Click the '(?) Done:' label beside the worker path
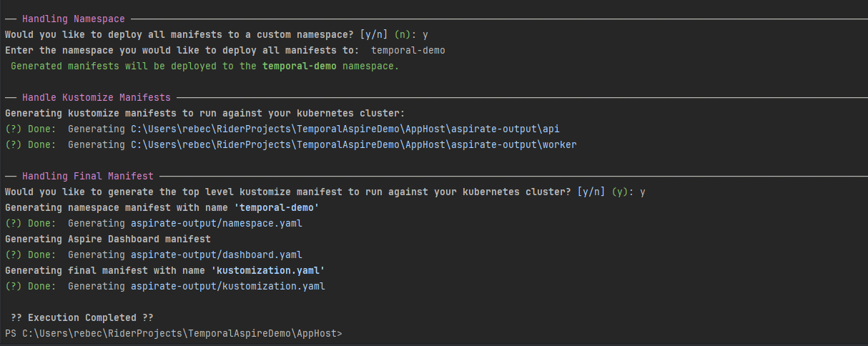 pyautogui.click(x=31, y=144)
